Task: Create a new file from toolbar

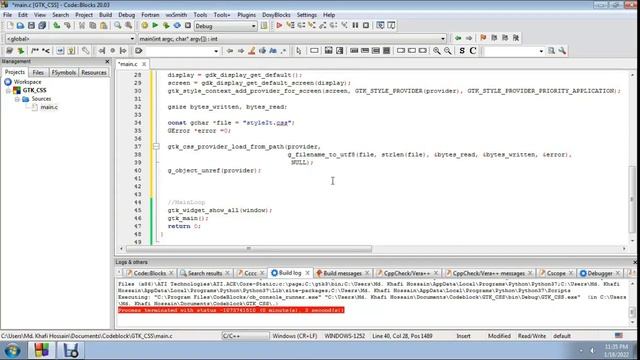Action: [x=10, y=25]
